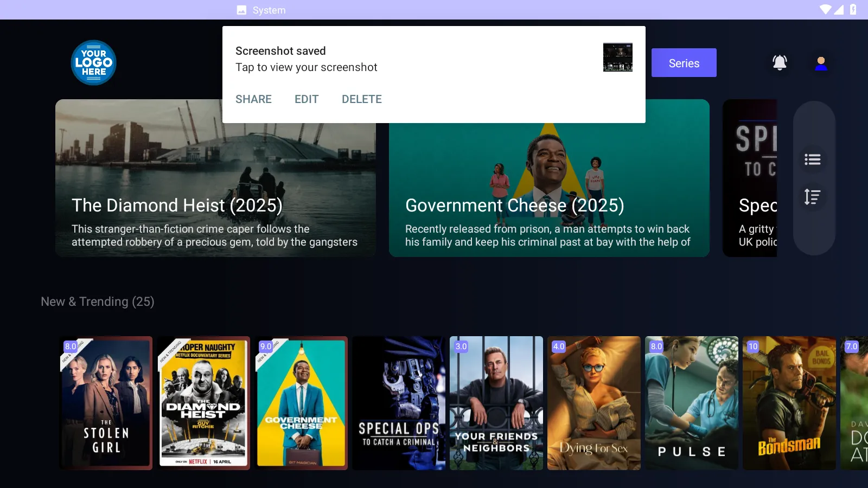Image resolution: width=868 pixels, height=488 pixels.
Task: Open the Dying For Sex poster
Action: pyautogui.click(x=594, y=403)
